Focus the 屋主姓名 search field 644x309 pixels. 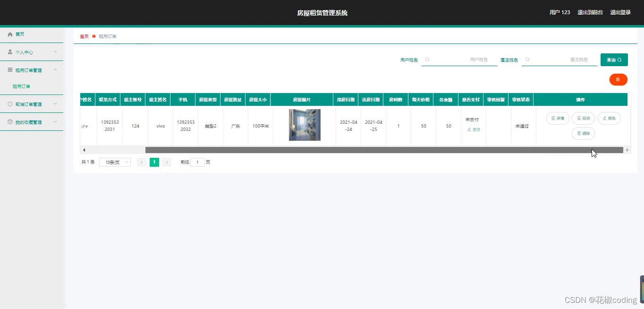coord(559,60)
